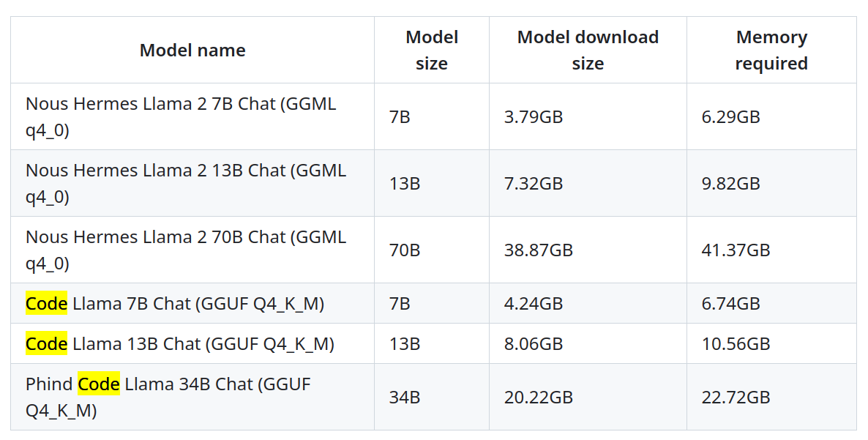Image resolution: width=868 pixels, height=440 pixels.
Task: Click the Model download size header
Action: [588, 51]
